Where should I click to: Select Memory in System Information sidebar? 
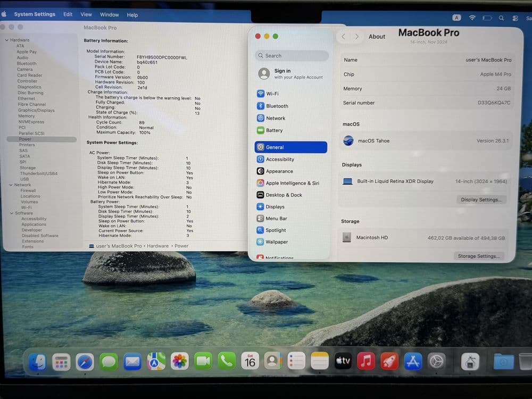[x=27, y=116]
